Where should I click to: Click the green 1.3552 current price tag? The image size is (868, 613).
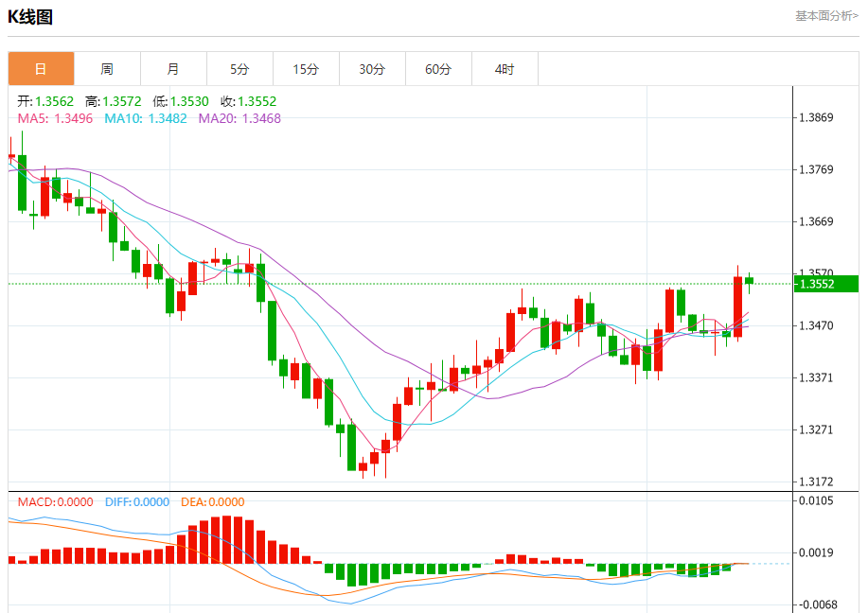point(826,285)
